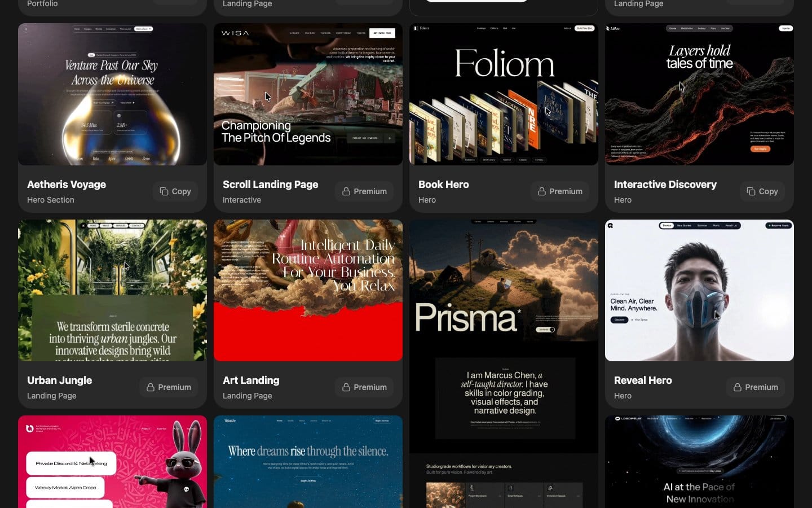Viewport: 812px width, 508px height.
Task: Click the Book Hero title
Action: tap(443, 185)
